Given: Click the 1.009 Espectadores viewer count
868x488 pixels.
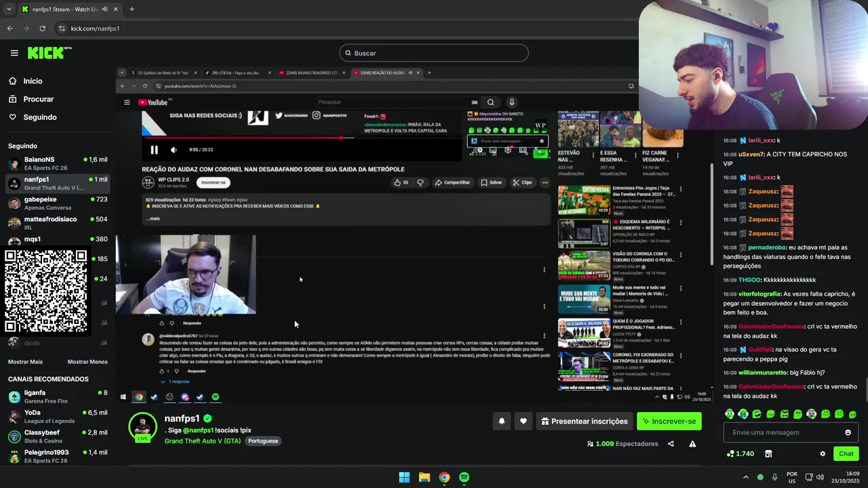Looking at the screenshot, I should (623, 444).
